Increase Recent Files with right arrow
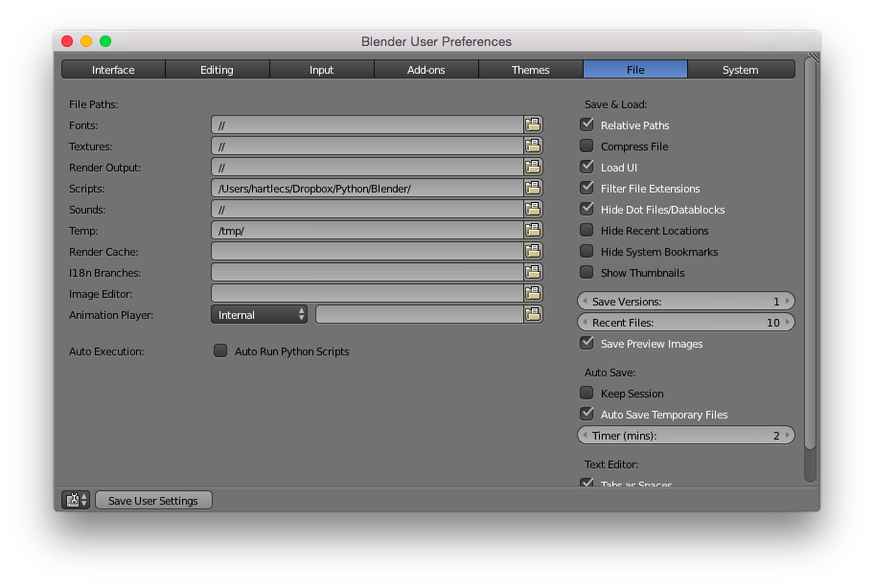Image resolution: width=874 pixels, height=588 pixels. coord(787,323)
